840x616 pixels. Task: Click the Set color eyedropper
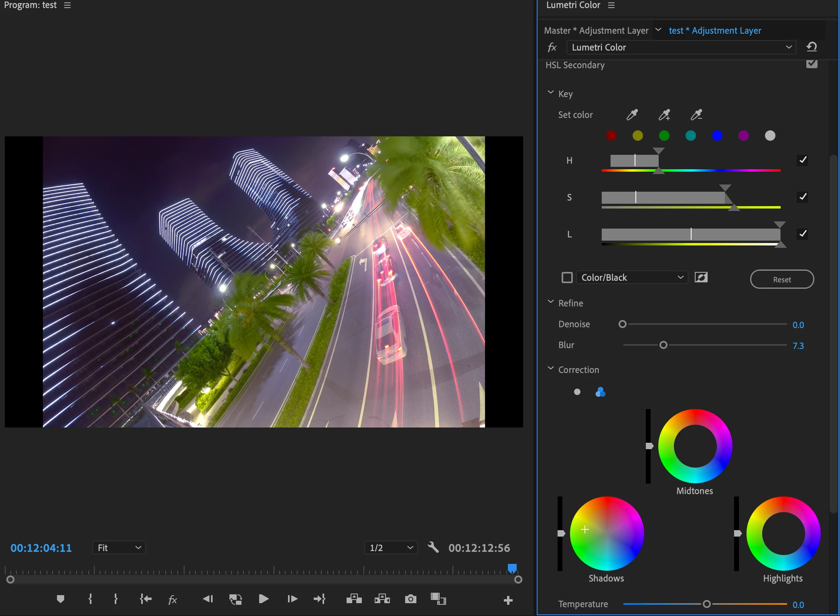pos(632,115)
